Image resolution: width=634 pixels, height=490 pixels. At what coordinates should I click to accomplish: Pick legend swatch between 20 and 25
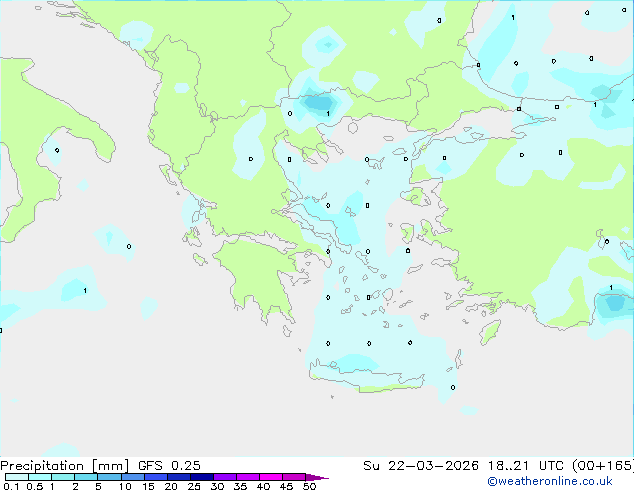coord(178,477)
